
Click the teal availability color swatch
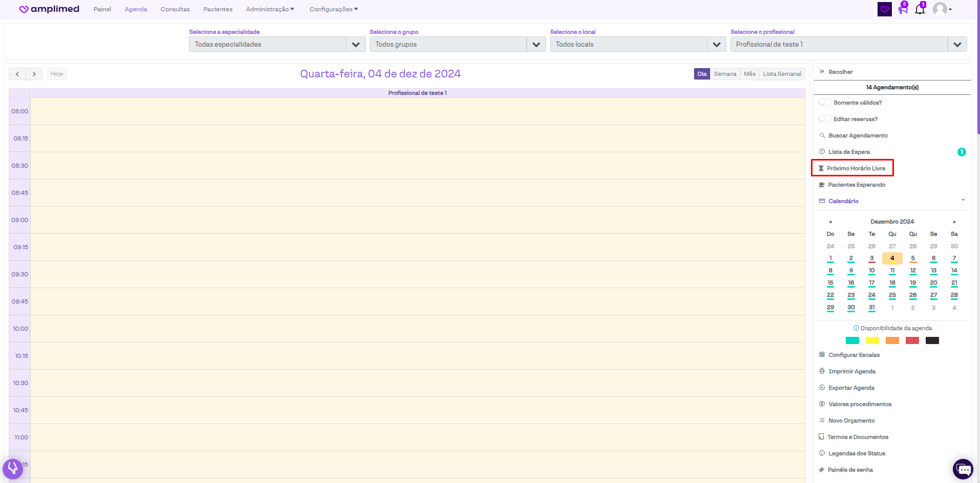[852, 340]
